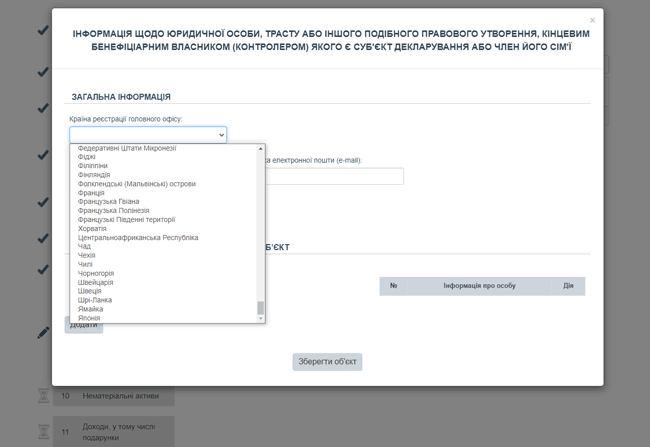
Task: Select Хорватія in the country list
Action: pyautogui.click(x=92, y=229)
